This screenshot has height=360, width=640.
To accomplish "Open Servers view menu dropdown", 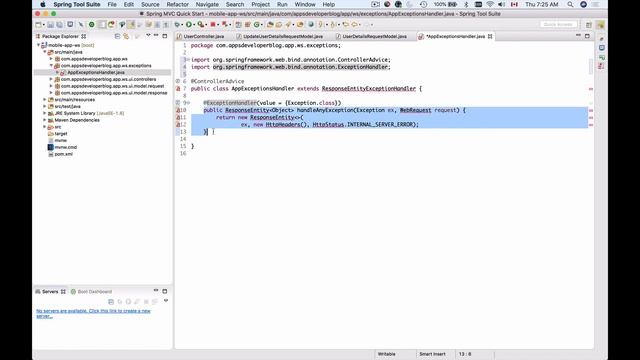I will pyautogui.click(x=166, y=301).
